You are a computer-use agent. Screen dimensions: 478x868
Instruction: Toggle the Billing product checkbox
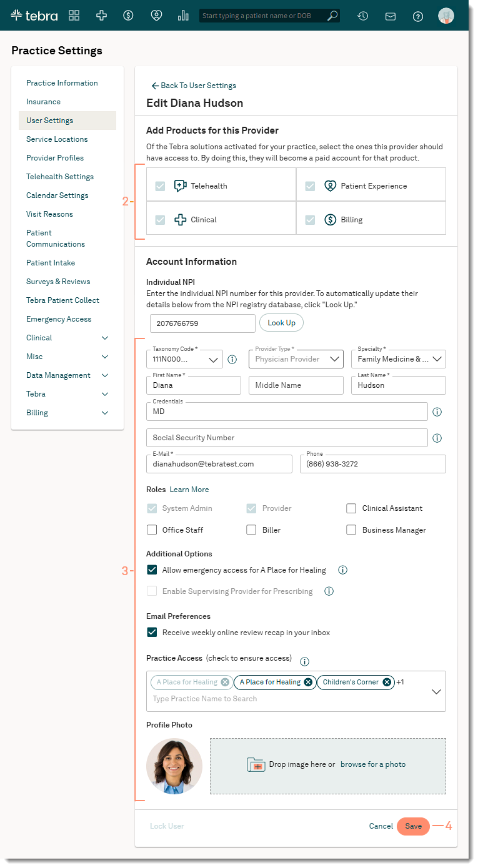pyautogui.click(x=310, y=220)
